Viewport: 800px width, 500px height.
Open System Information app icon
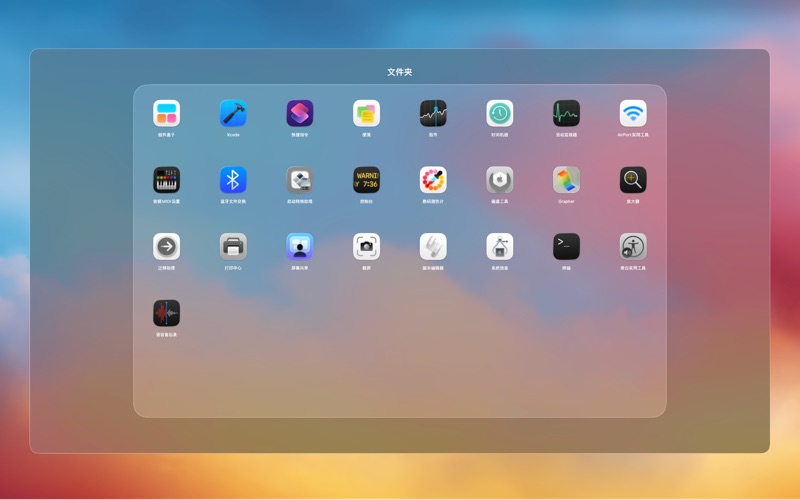click(499, 246)
